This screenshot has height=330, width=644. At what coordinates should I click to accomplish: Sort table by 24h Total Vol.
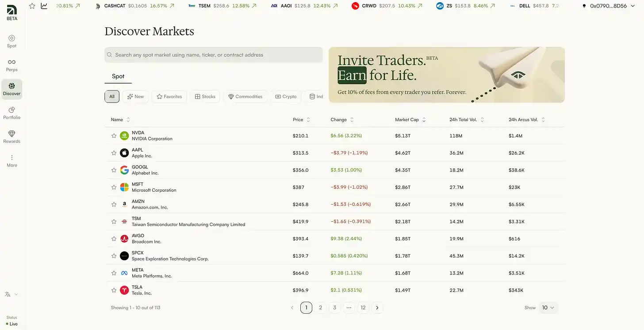click(x=467, y=120)
